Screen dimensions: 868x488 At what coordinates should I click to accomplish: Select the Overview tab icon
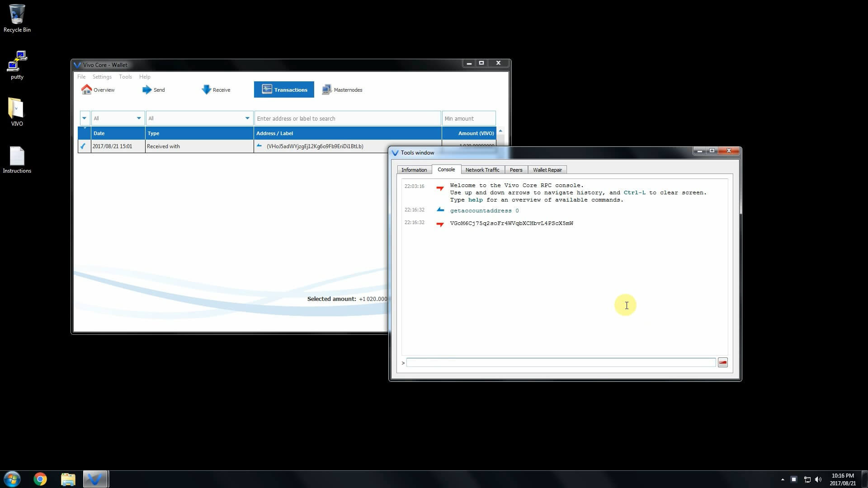(x=87, y=89)
